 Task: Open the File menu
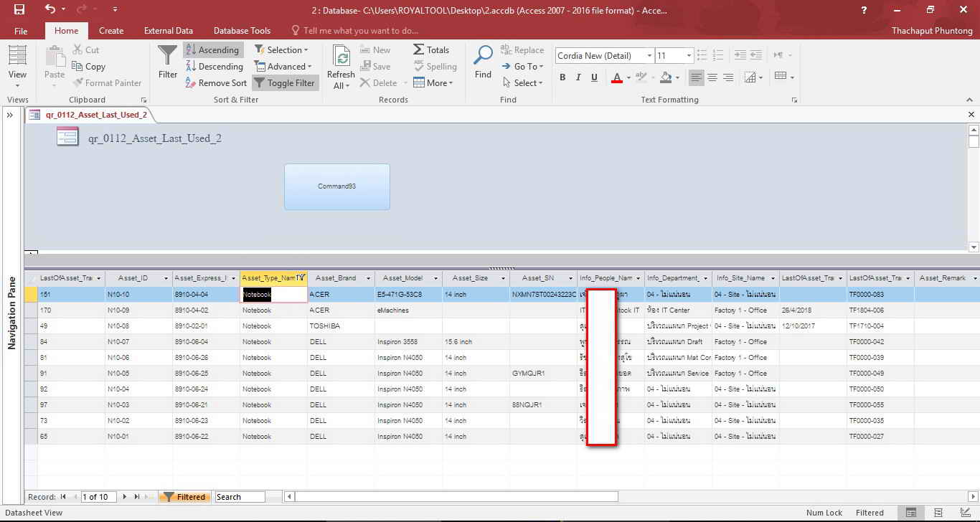(21, 31)
